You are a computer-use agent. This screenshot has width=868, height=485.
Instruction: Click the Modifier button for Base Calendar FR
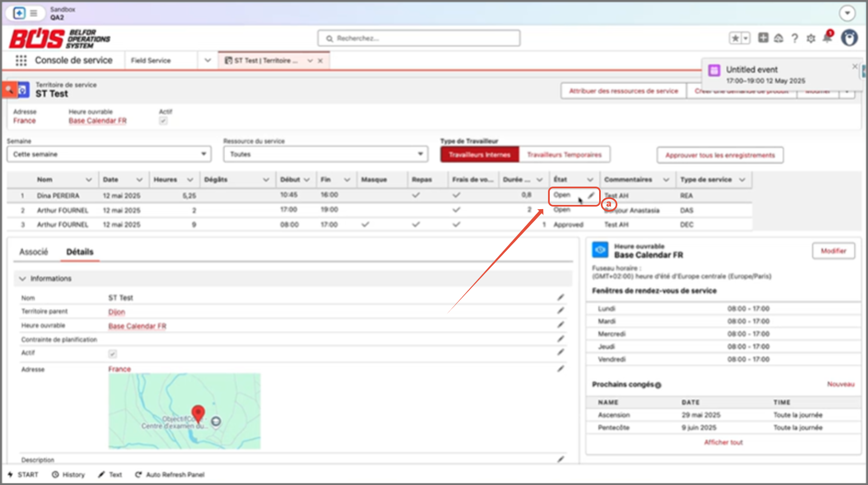point(833,251)
